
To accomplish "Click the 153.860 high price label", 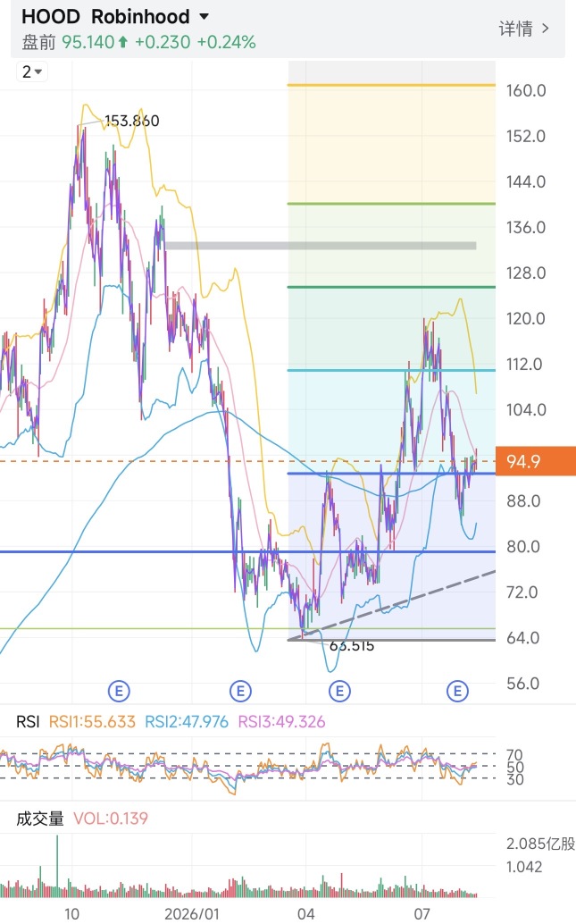I will coord(132,121).
